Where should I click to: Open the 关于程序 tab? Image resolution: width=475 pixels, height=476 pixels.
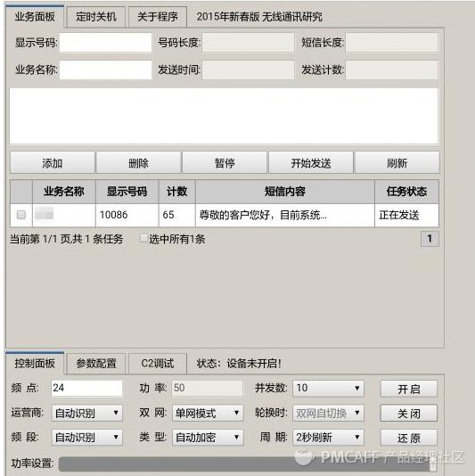tap(158, 17)
